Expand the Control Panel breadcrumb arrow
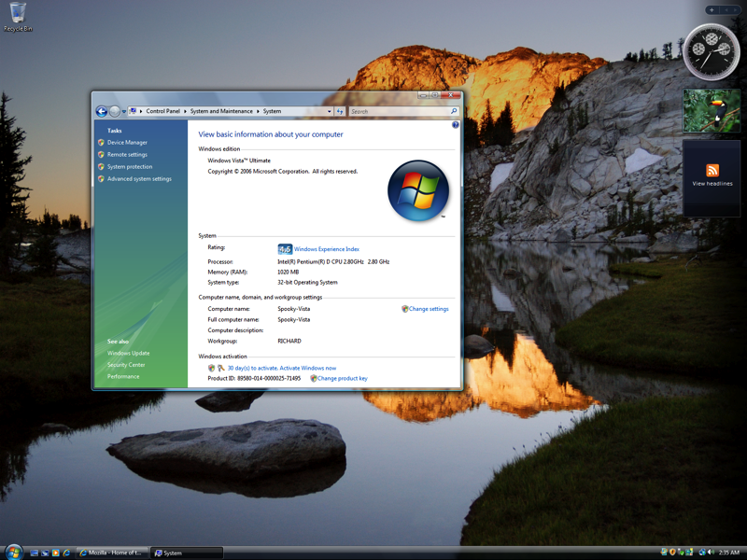This screenshot has width=747, height=560. click(x=185, y=111)
